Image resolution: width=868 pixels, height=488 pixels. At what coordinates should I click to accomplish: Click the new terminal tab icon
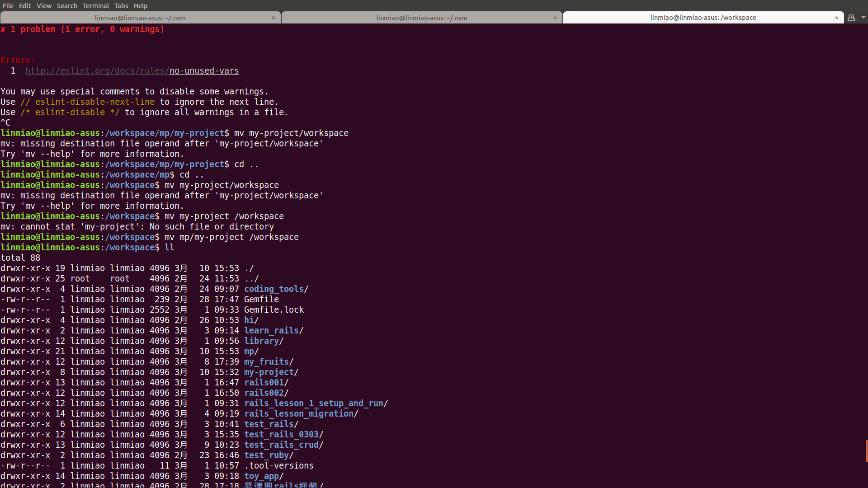click(851, 18)
